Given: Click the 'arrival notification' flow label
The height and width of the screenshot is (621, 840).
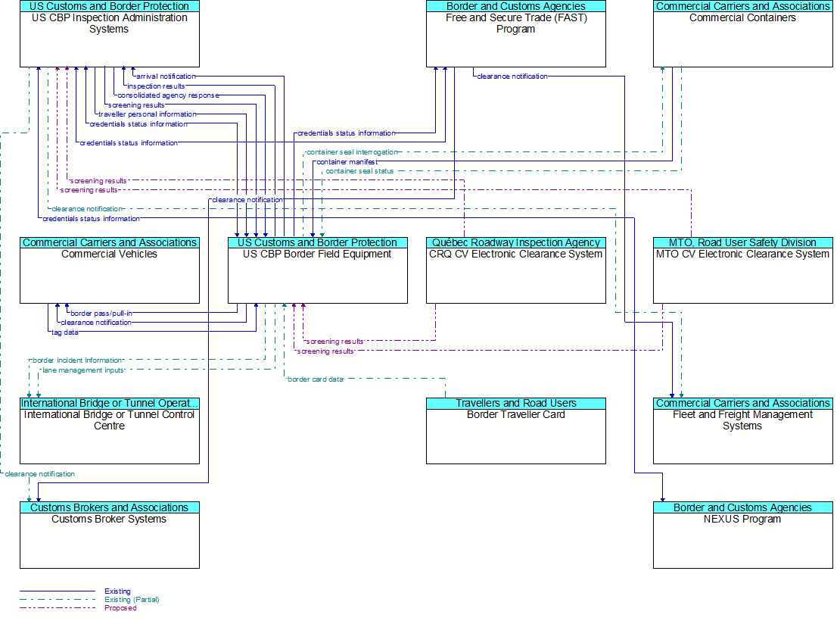Looking at the screenshot, I should pyautogui.click(x=166, y=76).
